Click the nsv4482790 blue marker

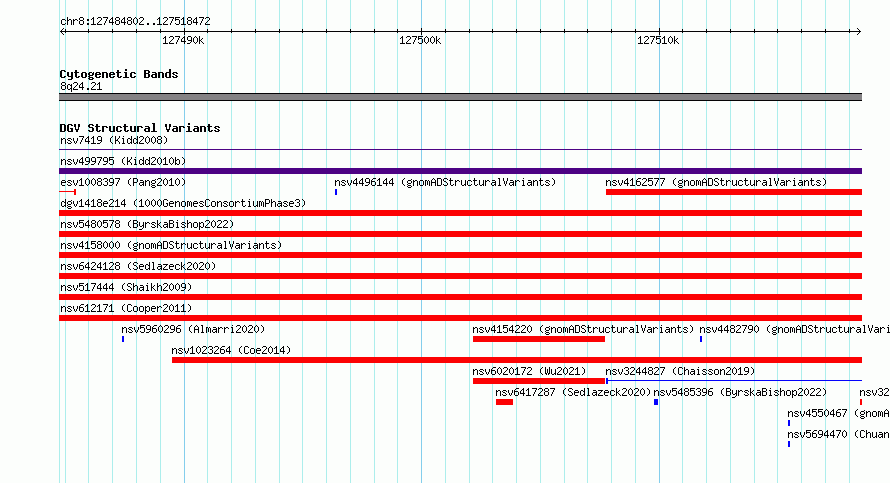coord(701,339)
